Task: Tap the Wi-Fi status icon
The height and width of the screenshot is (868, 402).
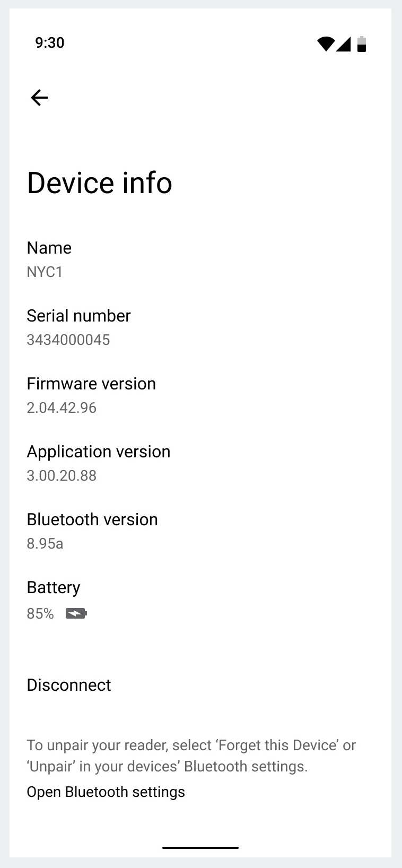Action: [325, 44]
